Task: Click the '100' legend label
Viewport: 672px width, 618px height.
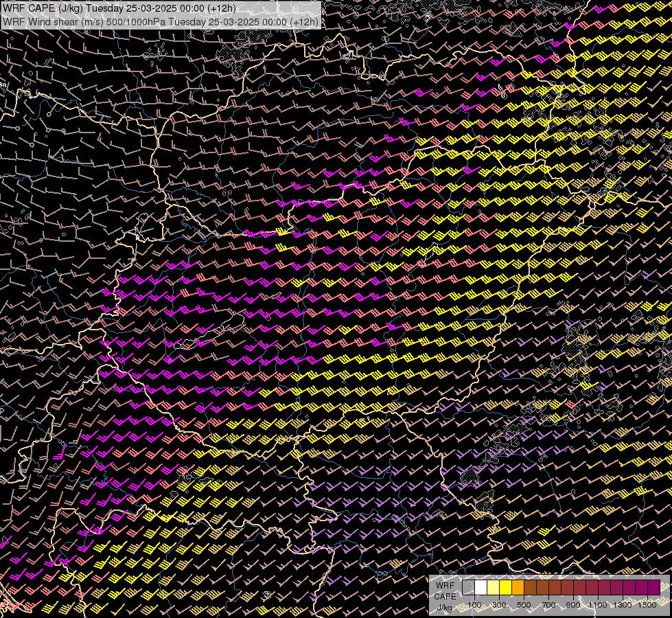Action: tap(474, 605)
